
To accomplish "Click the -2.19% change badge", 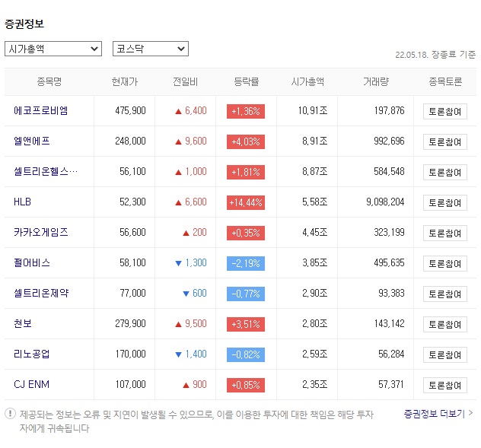I will point(246,263).
